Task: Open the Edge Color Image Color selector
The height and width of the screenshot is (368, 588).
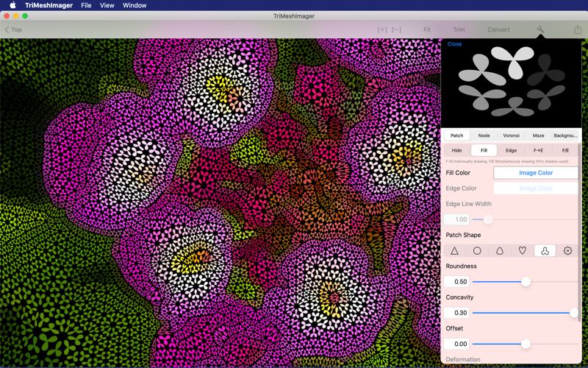Action: tap(536, 188)
